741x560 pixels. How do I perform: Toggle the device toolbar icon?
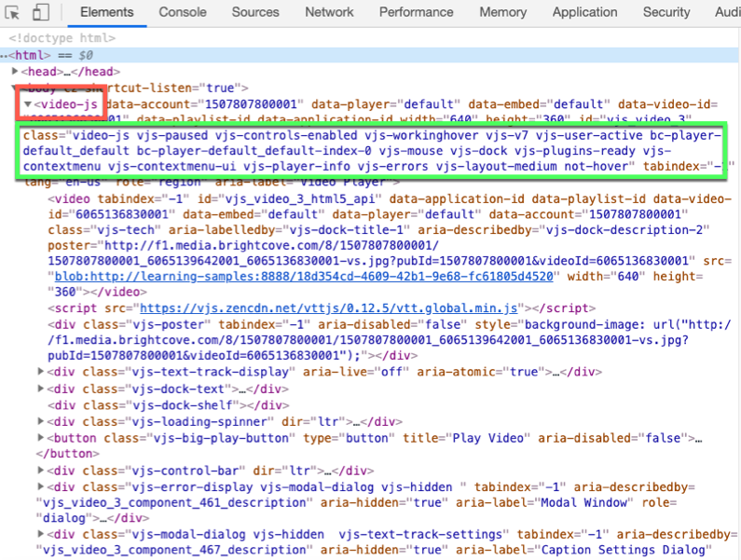click(x=42, y=13)
